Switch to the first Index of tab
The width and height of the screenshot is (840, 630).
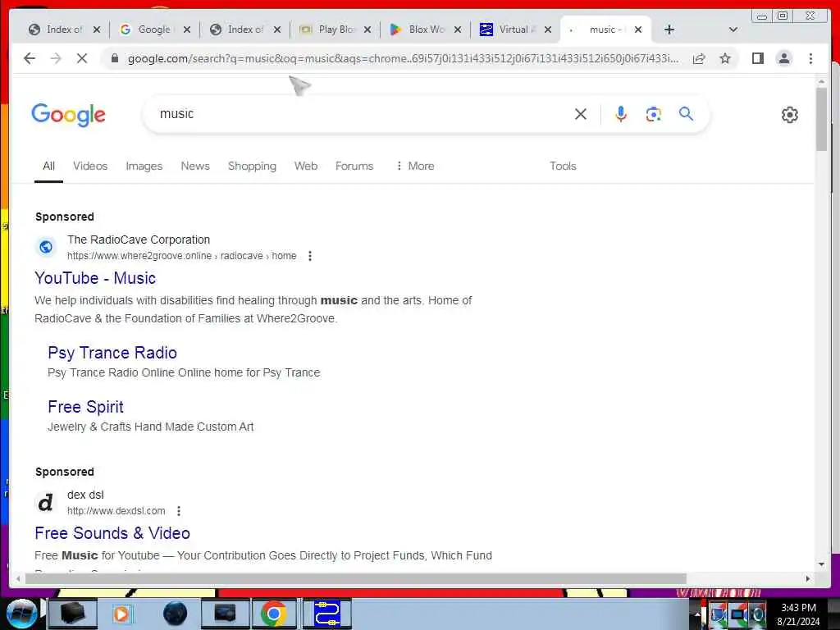click(x=64, y=30)
